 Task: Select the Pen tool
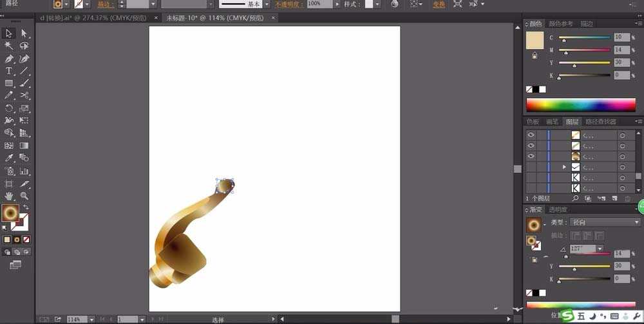click(9, 59)
